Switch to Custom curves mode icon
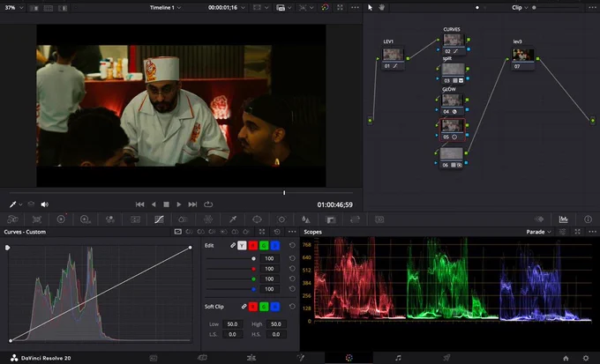This screenshot has height=364, width=600. [x=177, y=232]
